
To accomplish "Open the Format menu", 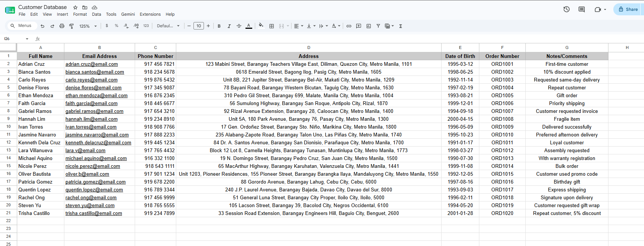I will point(80,14).
